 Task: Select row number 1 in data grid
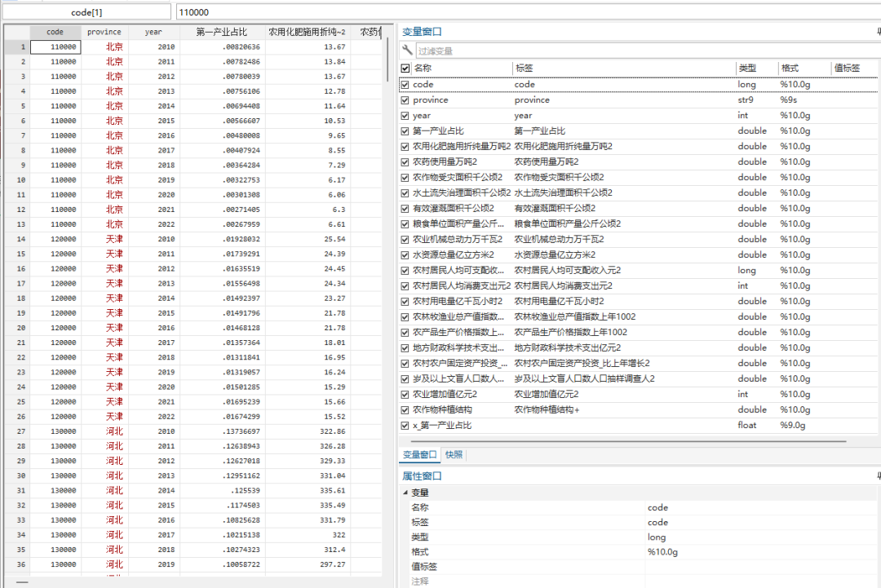pos(17,47)
